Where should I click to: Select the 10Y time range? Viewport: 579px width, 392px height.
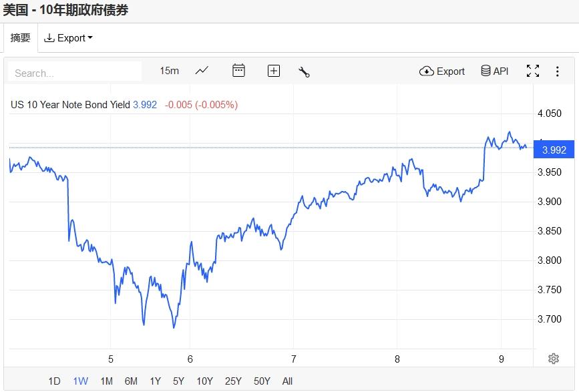coord(204,381)
